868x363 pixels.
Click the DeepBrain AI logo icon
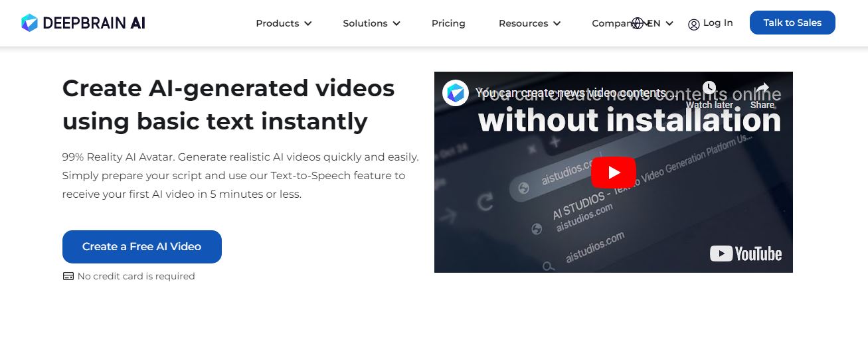[29, 23]
